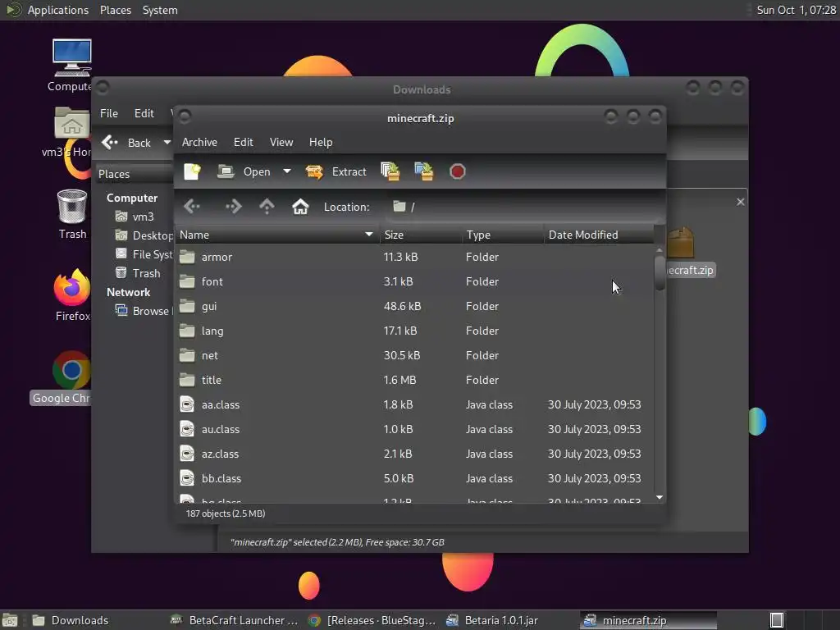Viewport: 840px width, 630px height.
Task: Go back using archive location arrow
Action: [x=192, y=206]
